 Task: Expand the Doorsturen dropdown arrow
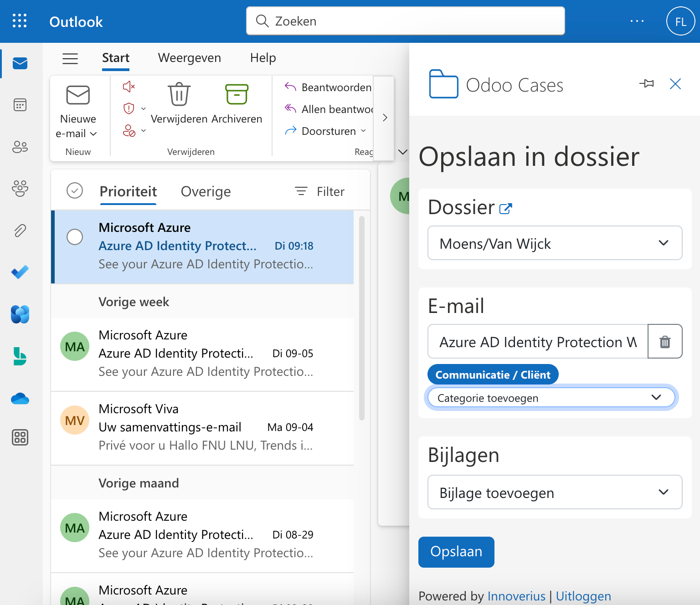(x=363, y=131)
